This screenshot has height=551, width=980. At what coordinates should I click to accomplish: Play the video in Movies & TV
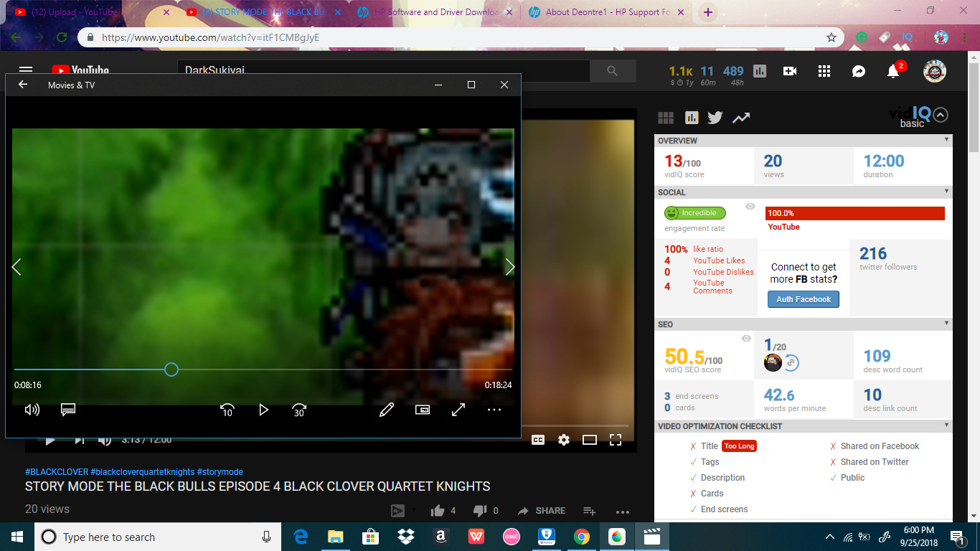pos(263,410)
